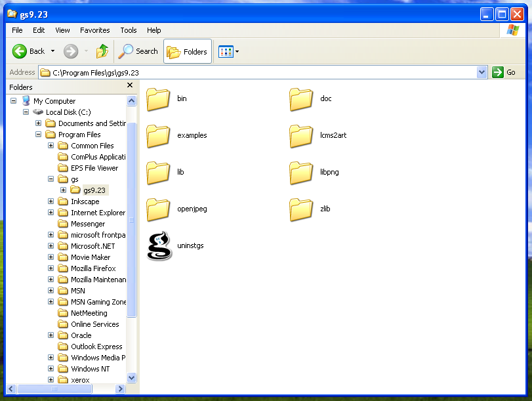Open the Tools menu

(x=129, y=30)
